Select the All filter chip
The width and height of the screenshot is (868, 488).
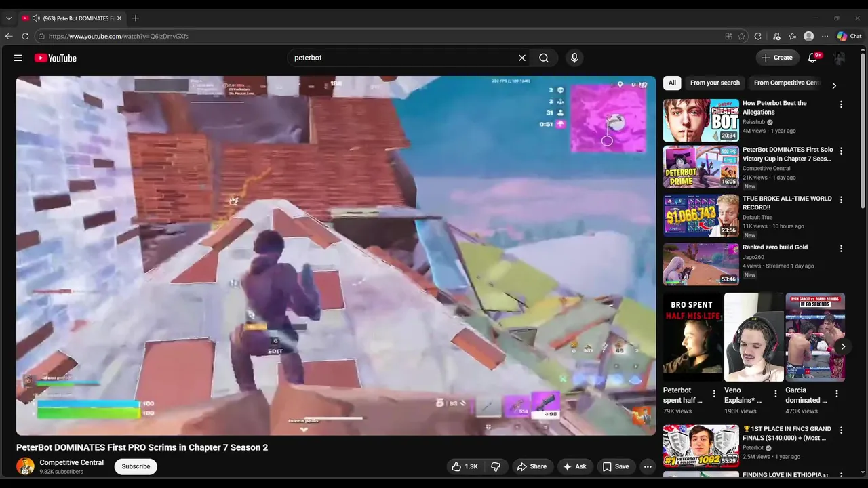tap(672, 83)
